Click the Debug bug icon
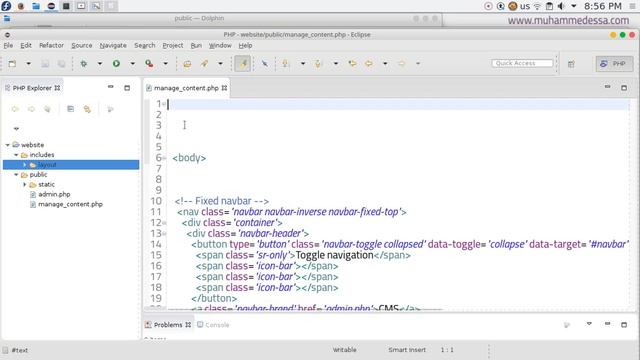The width and height of the screenshot is (640, 360). click(x=84, y=64)
